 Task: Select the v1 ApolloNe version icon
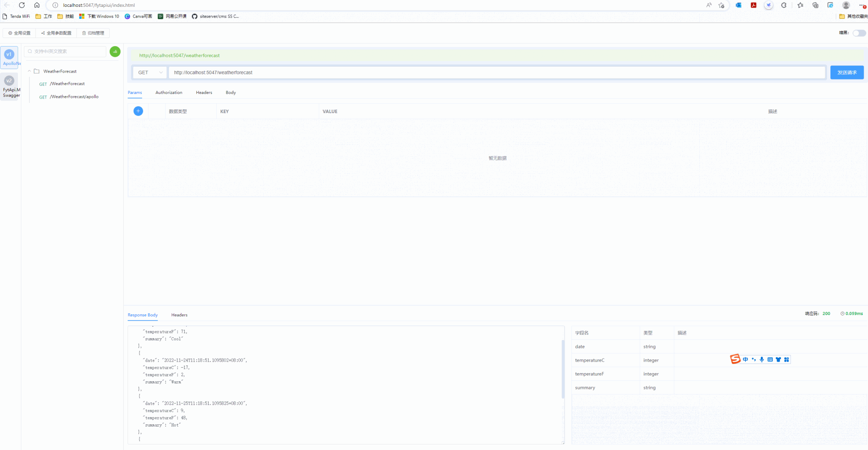(x=9, y=54)
